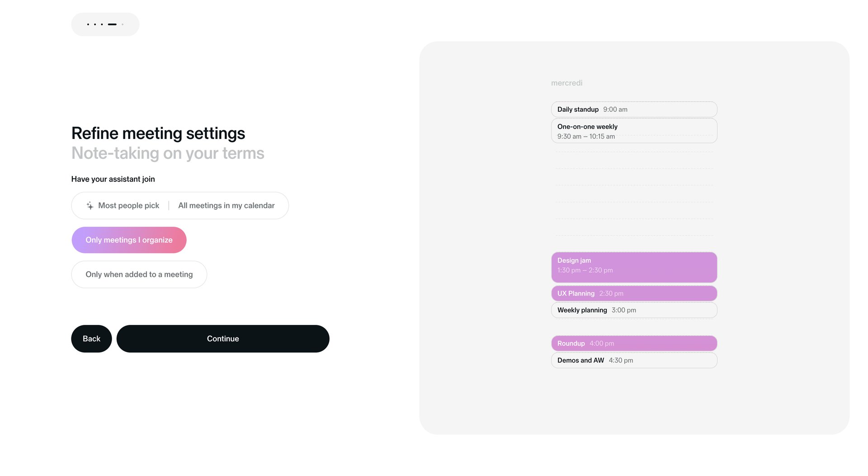Open the Weekly planning event
This screenshot has width=868, height=476.
click(634, 310)
